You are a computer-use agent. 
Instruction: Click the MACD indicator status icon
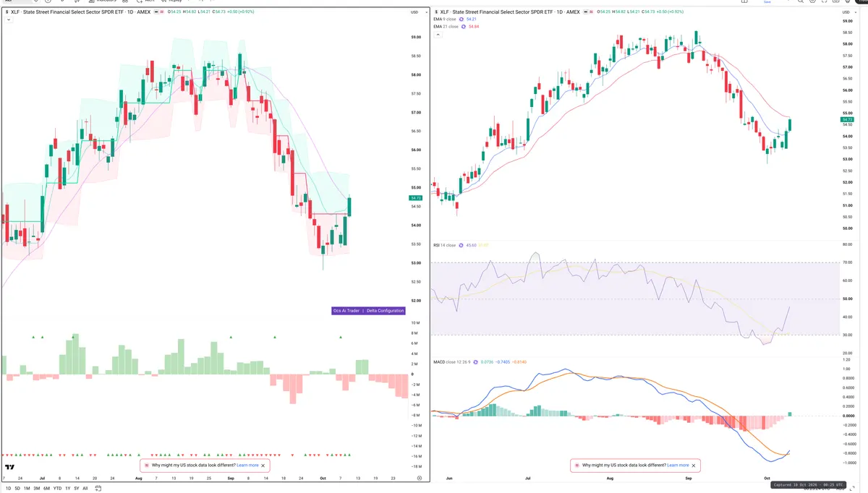pyautogui.click(x=476, y=362)
